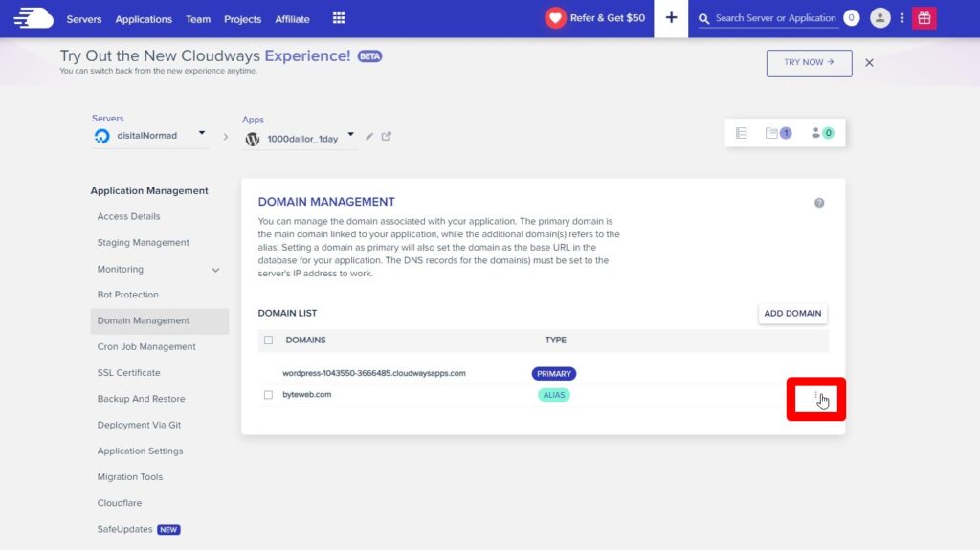Open application in new tab icon
The width and height of the screenshot is (980, 550).
click(387, 136)
